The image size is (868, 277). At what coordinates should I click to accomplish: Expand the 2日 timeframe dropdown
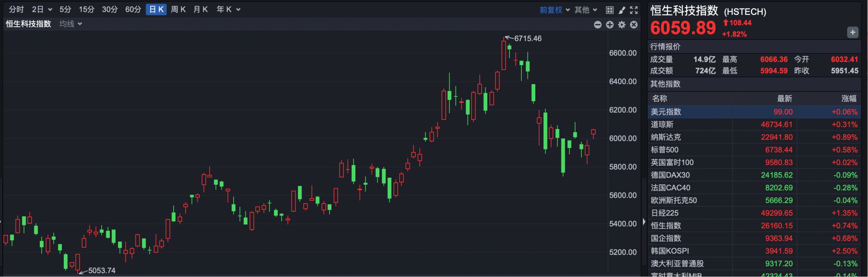[42, 10]
